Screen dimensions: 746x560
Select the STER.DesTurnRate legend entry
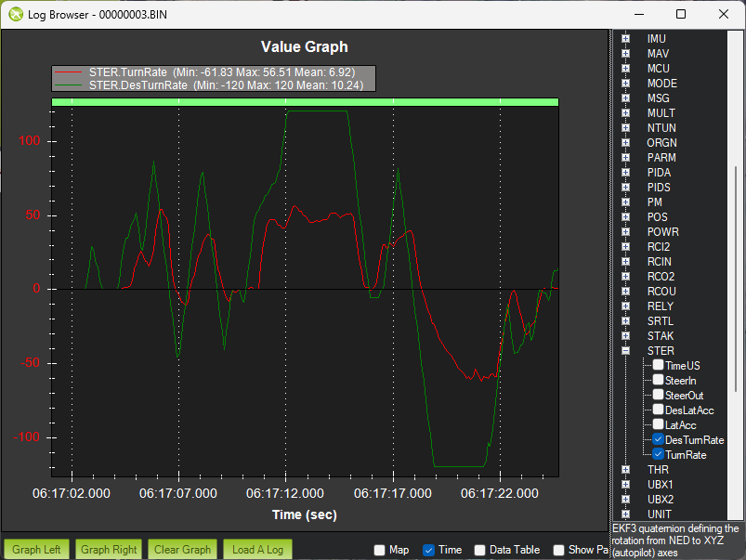(x=209, y=85)
